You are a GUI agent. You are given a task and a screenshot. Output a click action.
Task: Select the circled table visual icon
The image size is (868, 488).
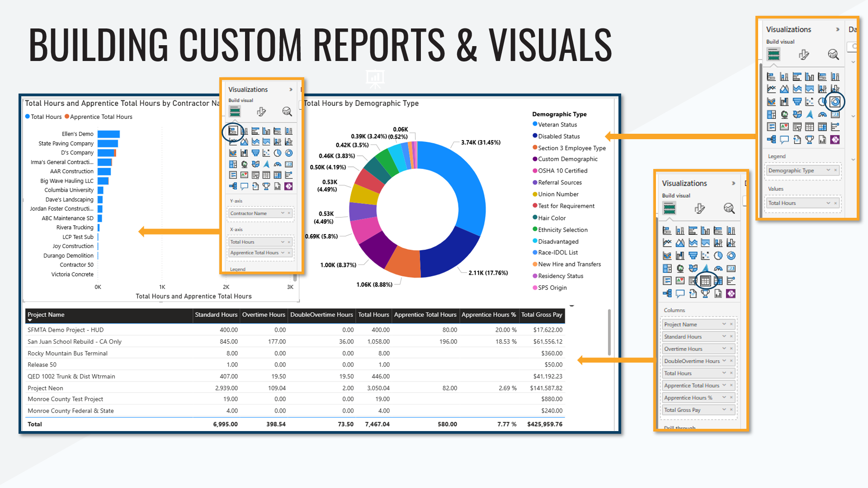705,281
